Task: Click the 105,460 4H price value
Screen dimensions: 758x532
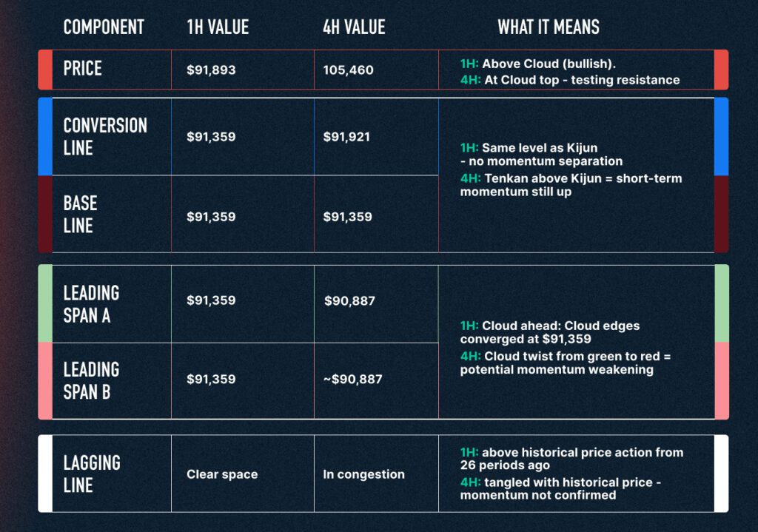Action: coord(348,70)
